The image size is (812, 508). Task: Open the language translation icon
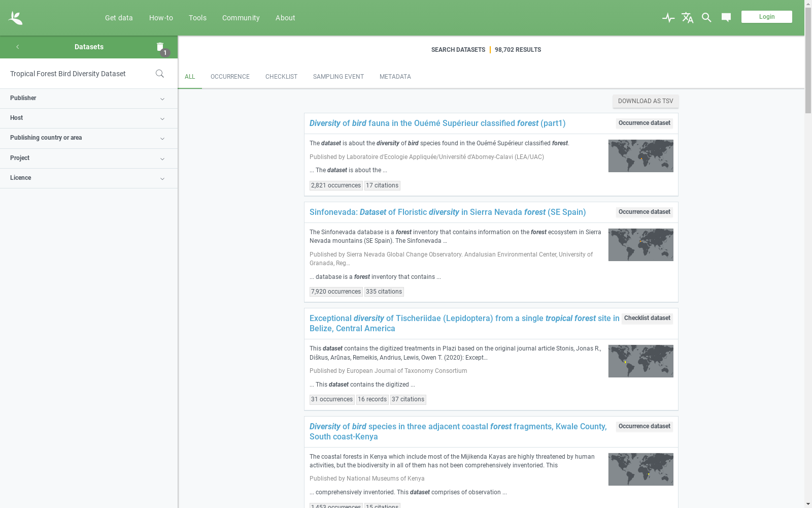pyautogui.click(x=688, y=18)
